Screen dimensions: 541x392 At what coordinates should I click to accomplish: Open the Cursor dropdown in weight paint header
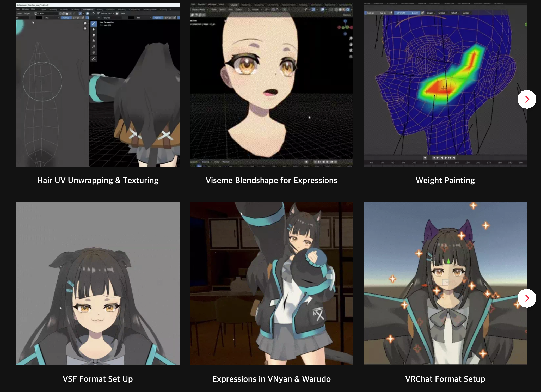(x=467, y=13)
